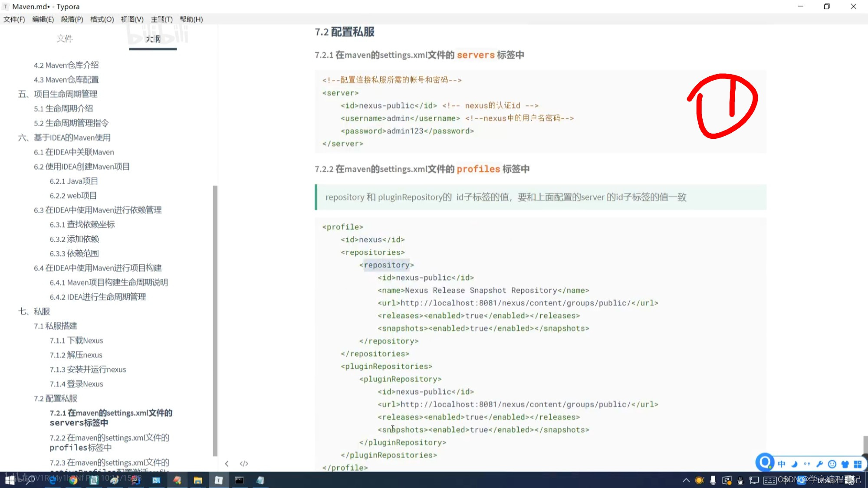Viewport: 868px width, 488px height.
Task: Open IME wrench settings
Action: (819, 464)
